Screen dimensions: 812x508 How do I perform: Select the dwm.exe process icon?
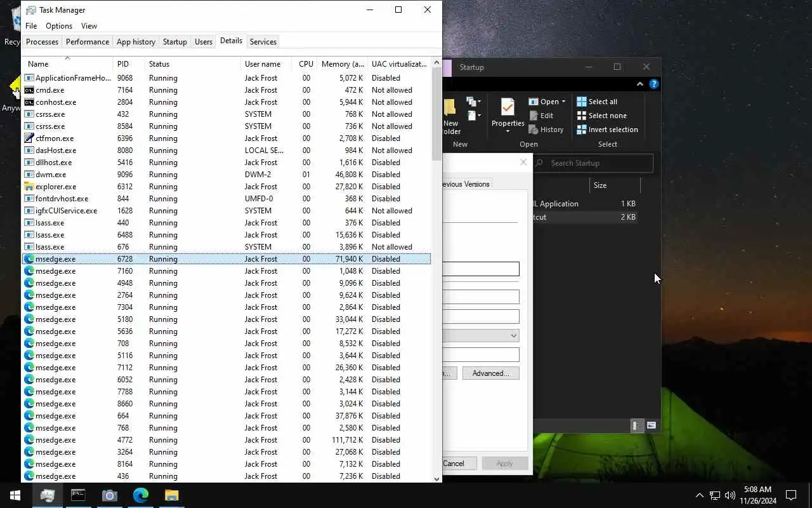click(29, 175)
